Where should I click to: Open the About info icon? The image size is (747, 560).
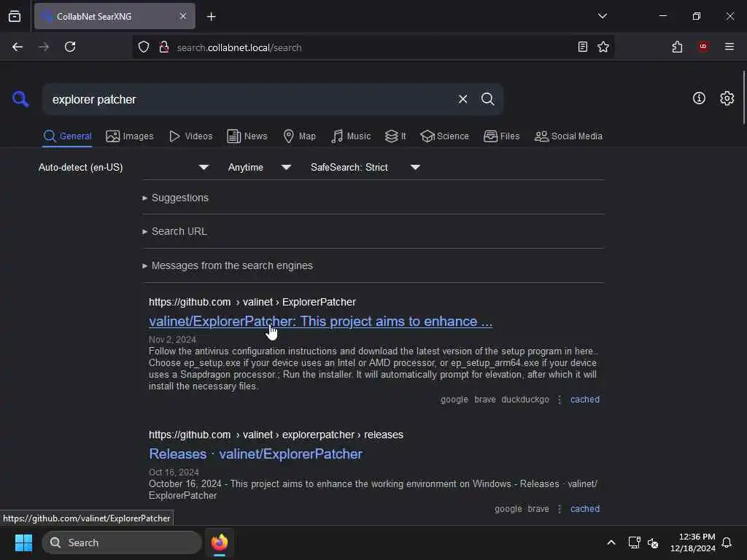pyautogui.click(x=699, y=98)
